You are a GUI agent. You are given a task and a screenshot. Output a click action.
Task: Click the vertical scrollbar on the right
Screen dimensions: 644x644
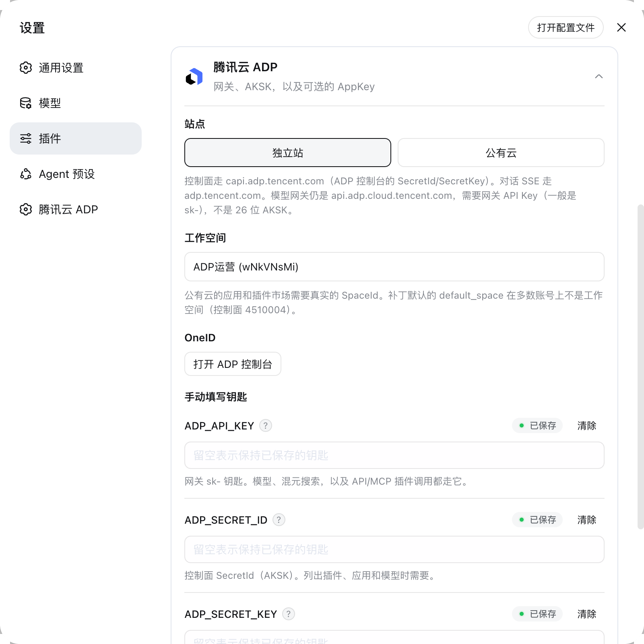[640, 367]
